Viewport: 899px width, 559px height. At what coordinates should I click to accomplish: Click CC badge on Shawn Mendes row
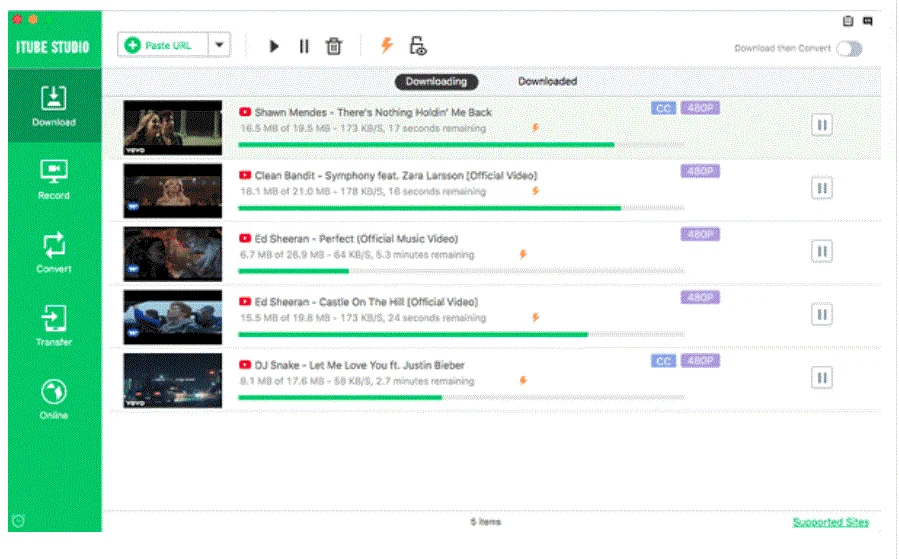[663, 108]
